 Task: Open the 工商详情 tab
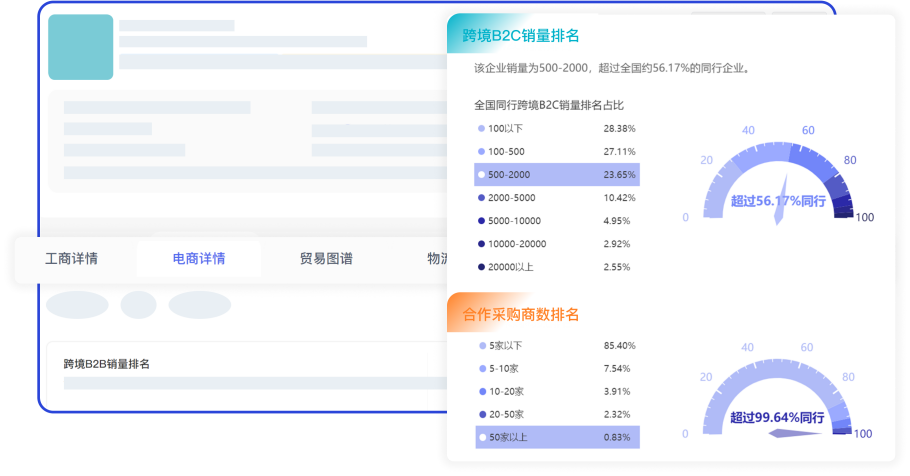point(72,259)
